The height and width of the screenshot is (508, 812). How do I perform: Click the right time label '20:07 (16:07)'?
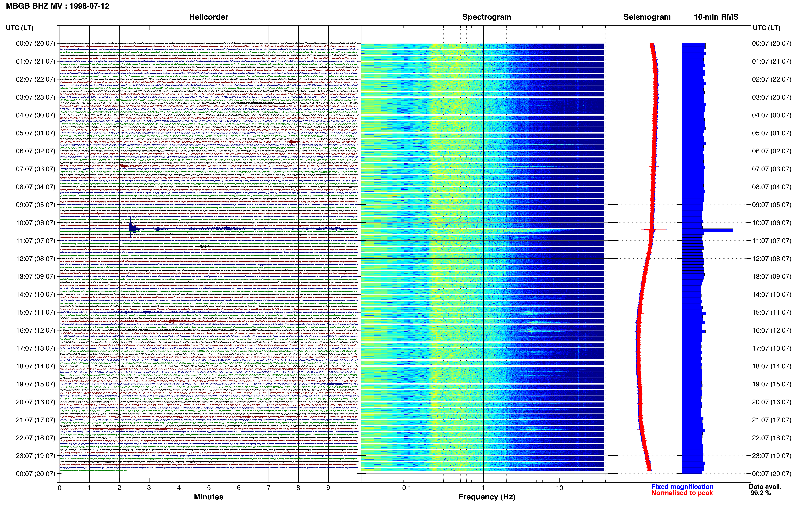point(772,402)
